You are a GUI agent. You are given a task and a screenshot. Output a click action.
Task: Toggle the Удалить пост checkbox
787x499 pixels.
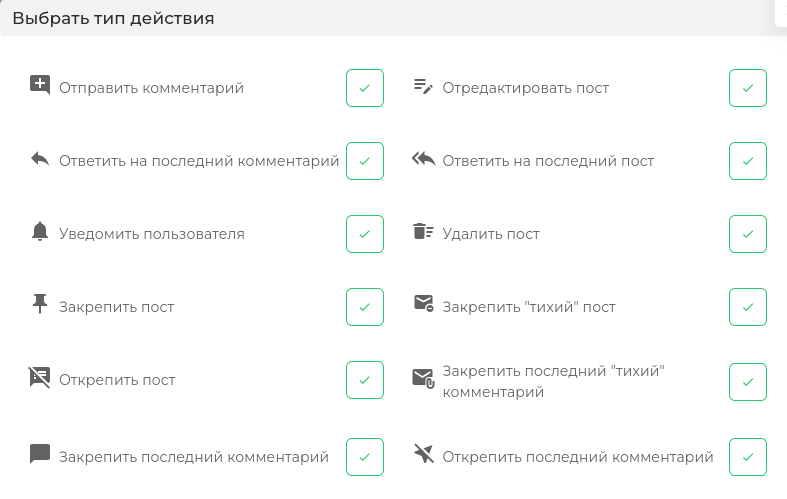[x=748, y=234]
